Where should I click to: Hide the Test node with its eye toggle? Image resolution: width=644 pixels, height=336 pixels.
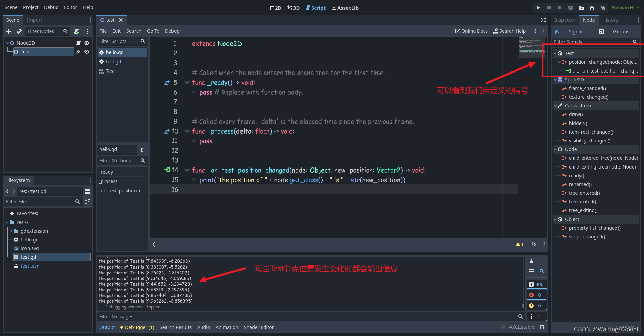tap(87, 52)
